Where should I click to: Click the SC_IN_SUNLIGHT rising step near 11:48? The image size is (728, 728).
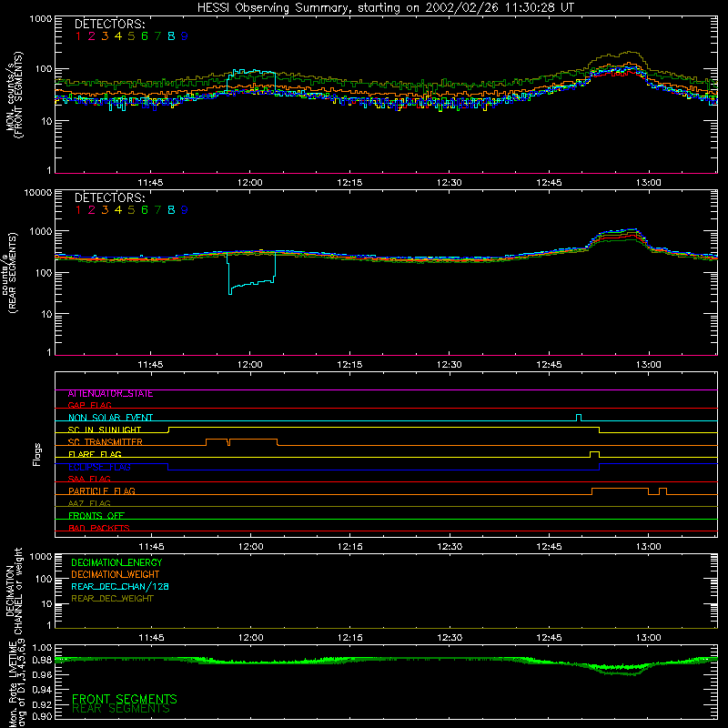point(168,430)
